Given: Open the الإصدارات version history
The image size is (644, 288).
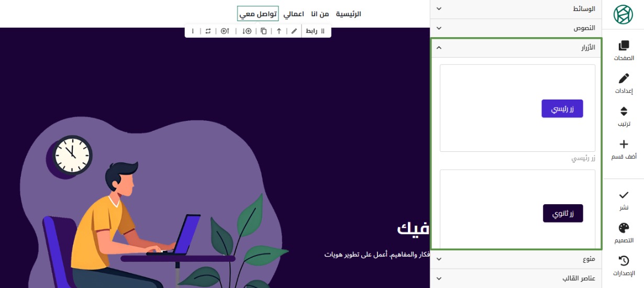Looking at the screenshot, I should point(624,265).
